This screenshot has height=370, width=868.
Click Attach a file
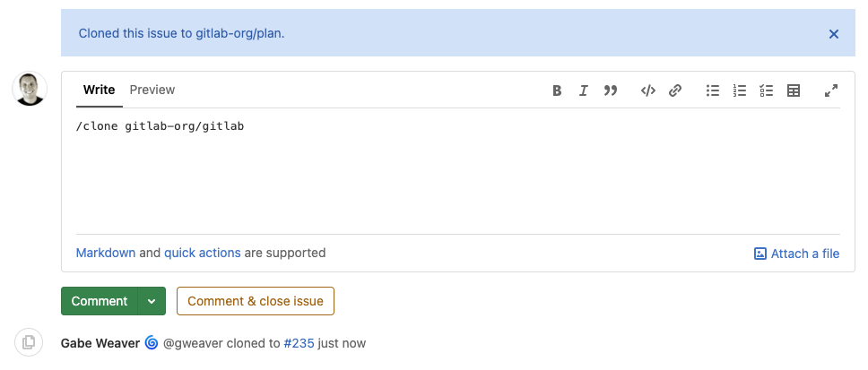pos(797,254)
